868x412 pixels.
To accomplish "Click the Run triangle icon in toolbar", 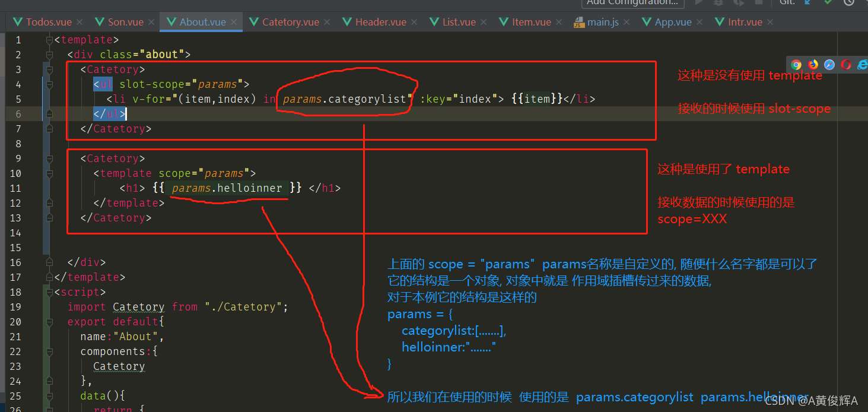I will [x=699, y=2].
